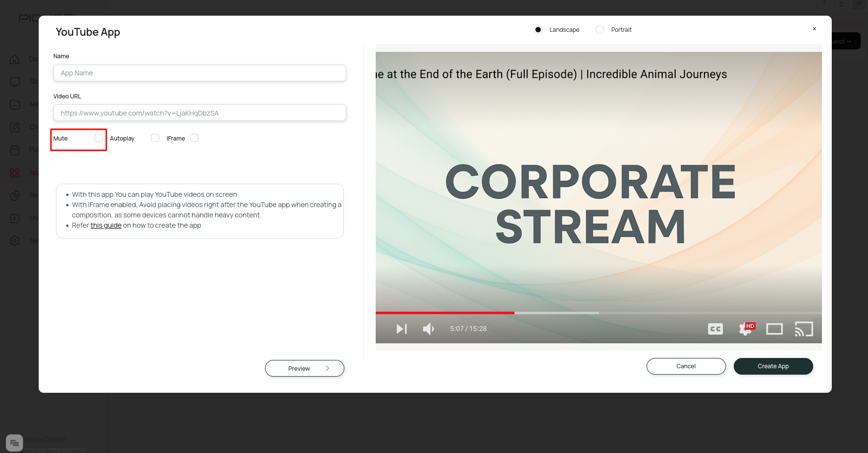Viewport: 868px width, 453px height.
Task: Open video quality settings via the gear icon
Action: pyautogui.click(x=745, y=329)
